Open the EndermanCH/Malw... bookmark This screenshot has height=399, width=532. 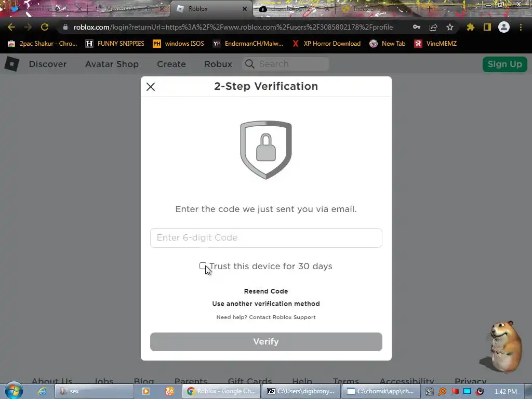[x=248, y=44]
